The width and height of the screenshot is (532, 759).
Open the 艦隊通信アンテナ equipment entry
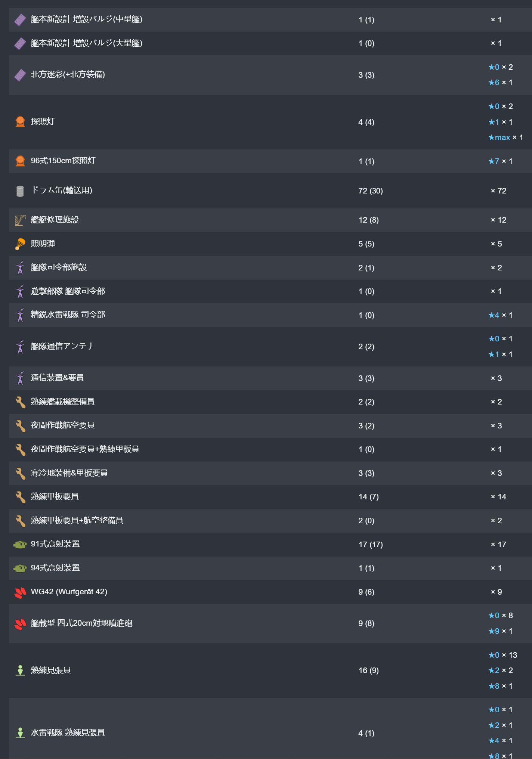(63, 346)
